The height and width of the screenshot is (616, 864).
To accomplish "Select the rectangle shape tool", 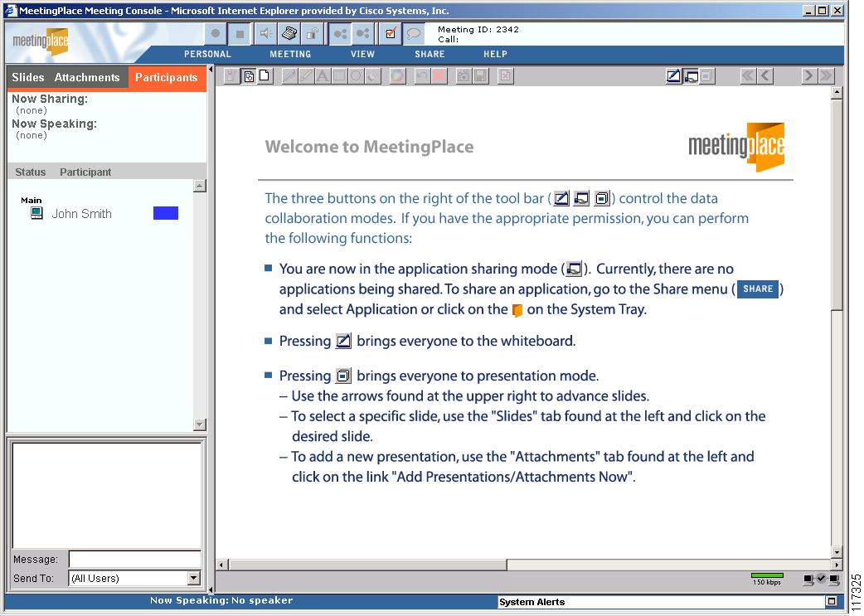I will pyautogui.click(x=339, y=76).
